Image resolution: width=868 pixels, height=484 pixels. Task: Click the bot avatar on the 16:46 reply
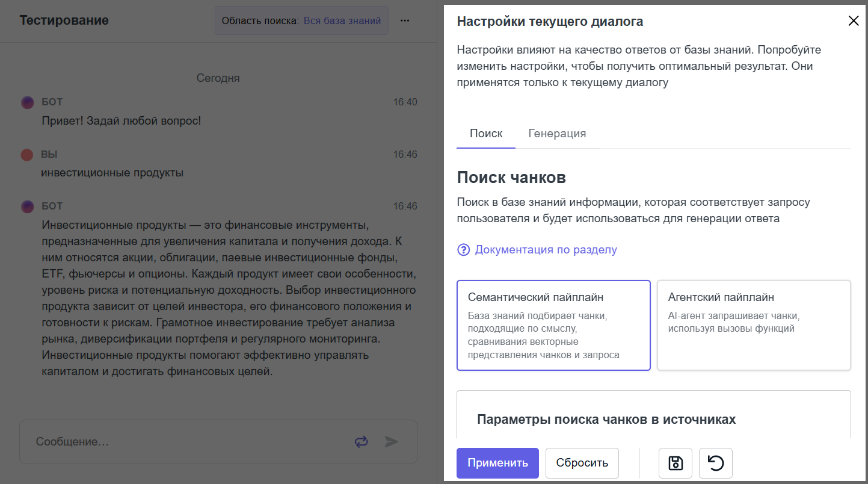[x=27, y=206]
